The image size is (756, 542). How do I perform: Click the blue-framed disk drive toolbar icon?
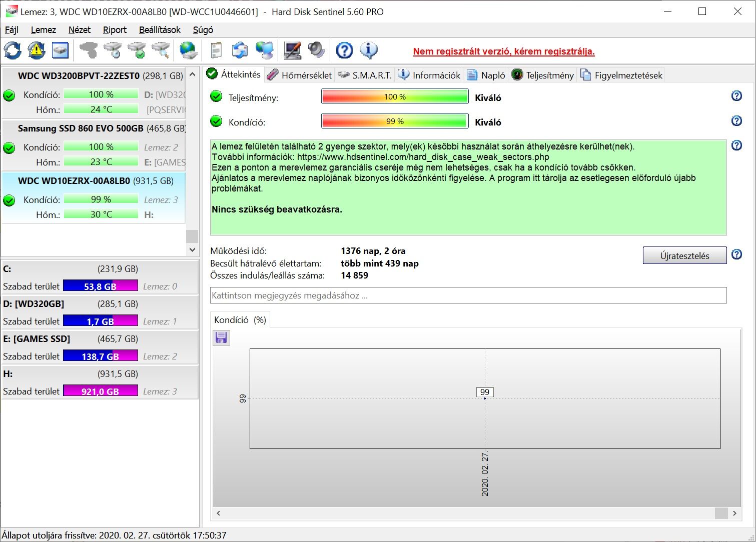tap(60, 50)
